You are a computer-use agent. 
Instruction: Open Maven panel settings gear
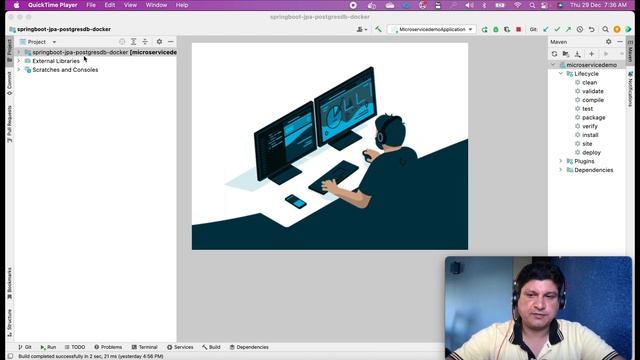coord(609,42)
